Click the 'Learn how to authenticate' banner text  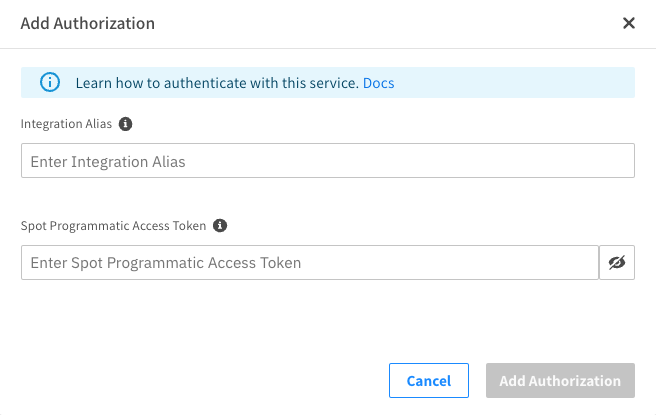(216, 83)
